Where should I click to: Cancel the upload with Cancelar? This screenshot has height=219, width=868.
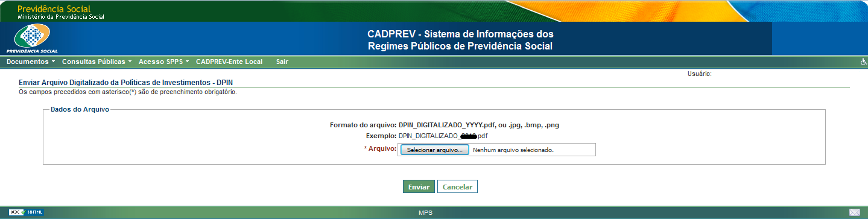point(457,187)
